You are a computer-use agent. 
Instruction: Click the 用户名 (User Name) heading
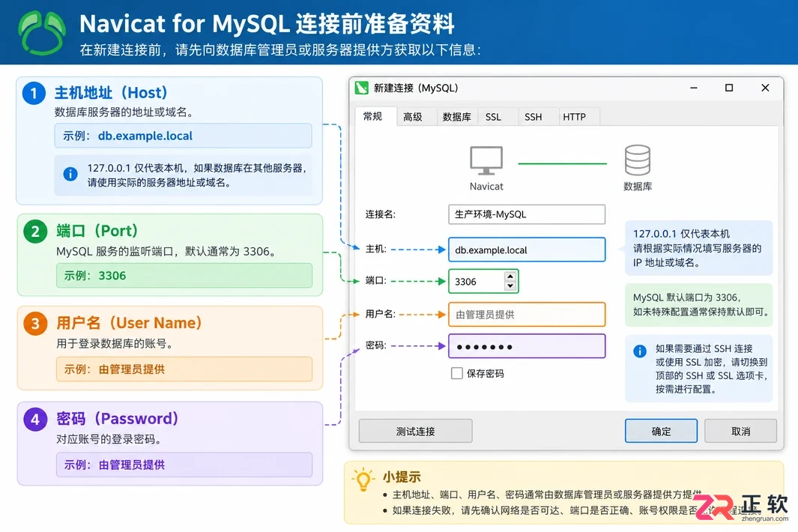click(x=130, y=323)
